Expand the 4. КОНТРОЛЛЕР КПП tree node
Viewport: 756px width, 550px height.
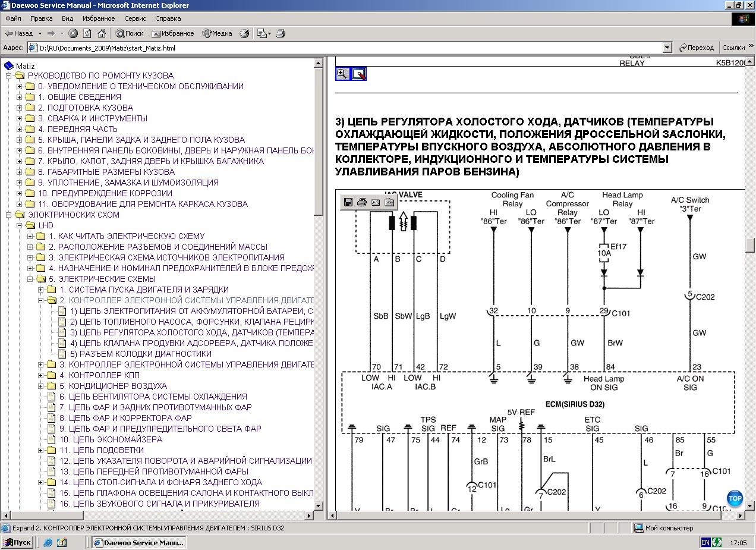[41, 375]
